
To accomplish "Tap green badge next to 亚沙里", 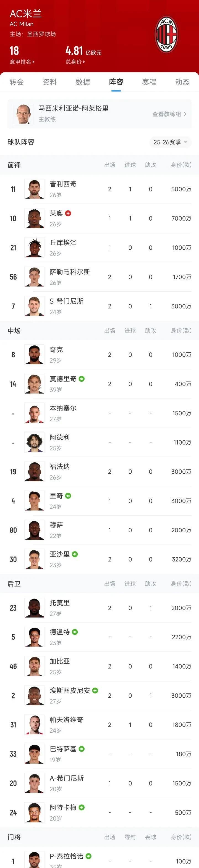I will pyautogui.click(x=75, y=554).
